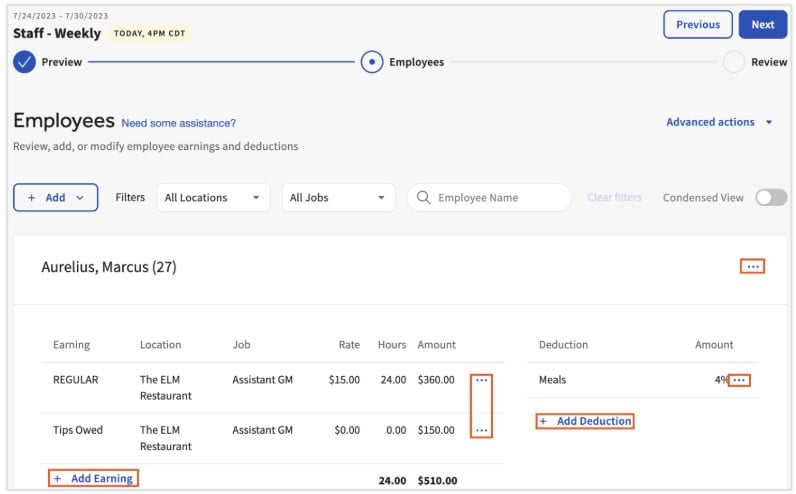The image size is (796, 494).
Task: Expand the All Jobs filter dropdown
Action: 338,197
